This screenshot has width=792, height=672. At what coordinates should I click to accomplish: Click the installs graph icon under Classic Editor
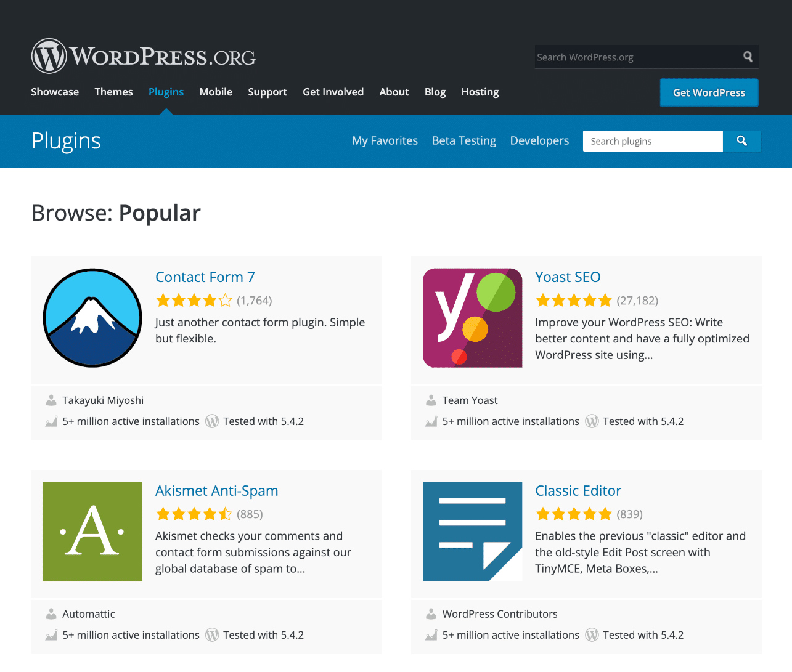coord(431,634)
